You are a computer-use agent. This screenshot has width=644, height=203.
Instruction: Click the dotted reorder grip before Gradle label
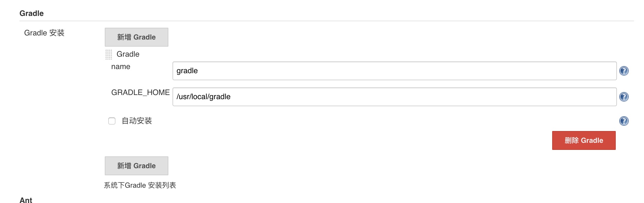(109, 54)
